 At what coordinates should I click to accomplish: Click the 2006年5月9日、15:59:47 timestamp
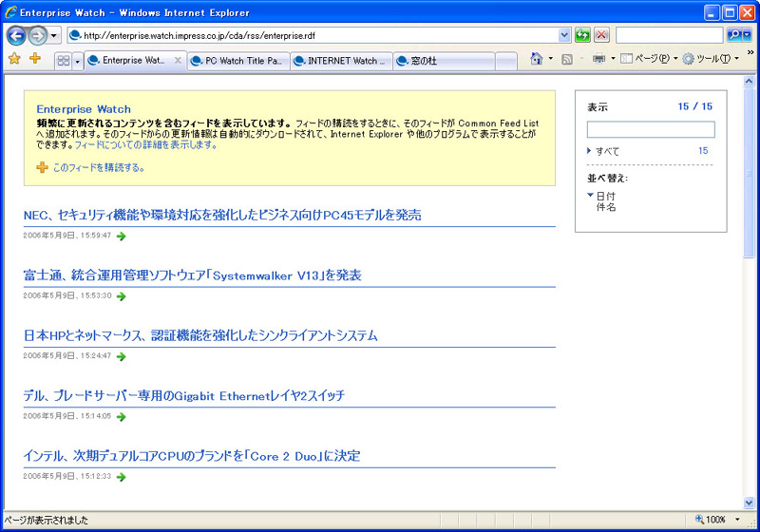(67, 236)
